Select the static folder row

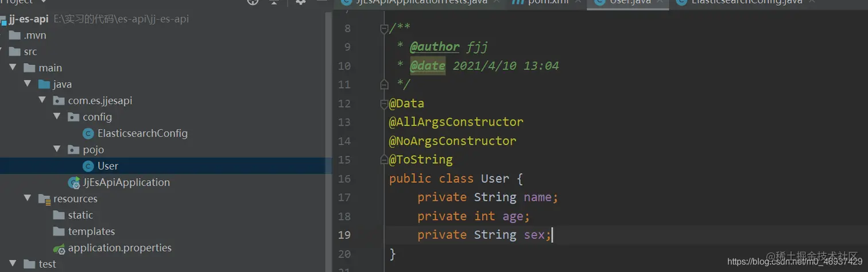[x=166, y=215]
